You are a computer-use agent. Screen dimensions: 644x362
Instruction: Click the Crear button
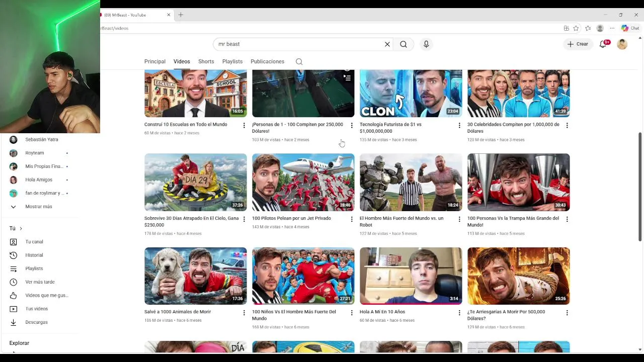578,44
